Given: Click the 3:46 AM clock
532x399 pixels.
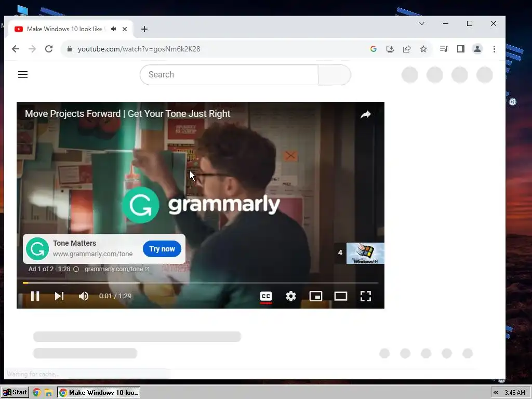Looking at the screenshot, I should click(x=515, y=393).
